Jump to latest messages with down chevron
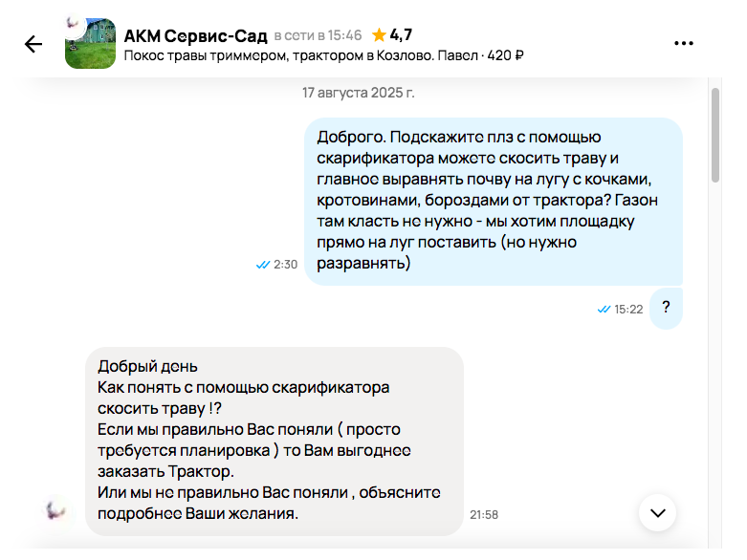This screenshot has height=560, width=747. 657,512
